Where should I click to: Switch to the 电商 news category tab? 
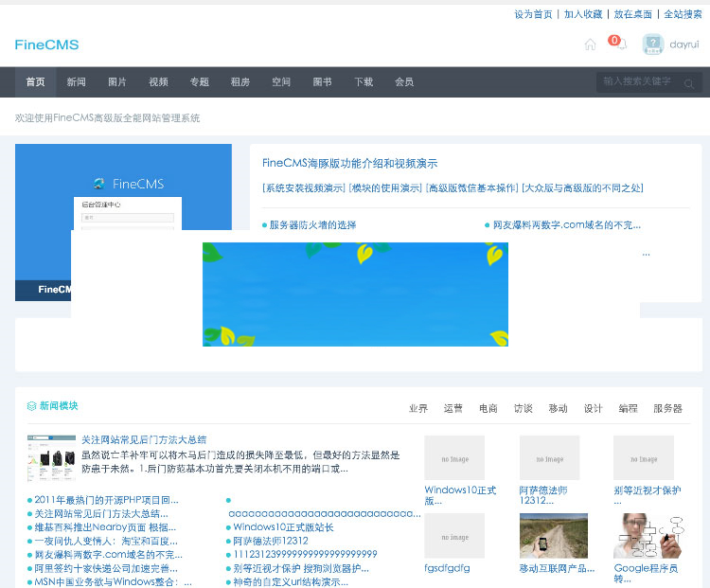coord(488,409)
